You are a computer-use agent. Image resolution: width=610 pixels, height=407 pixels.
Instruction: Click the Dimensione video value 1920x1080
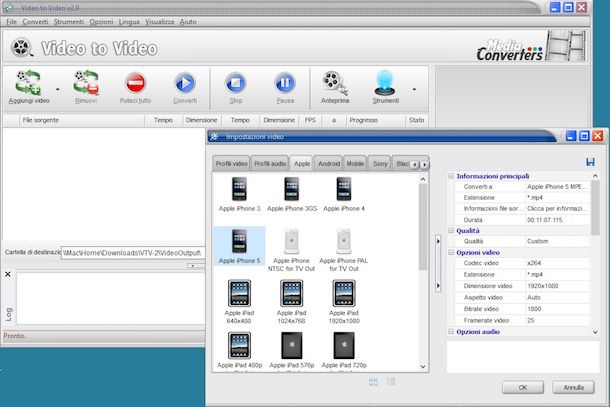557,286
